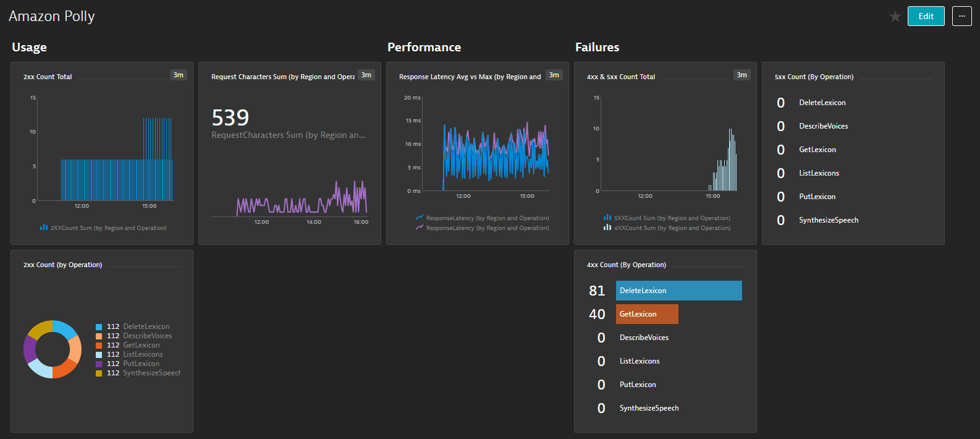The width and height of the screenshot is (980, 439).
Task: Click the purple ResponseLatency legend line icon
Action: (x=420, y=228)
